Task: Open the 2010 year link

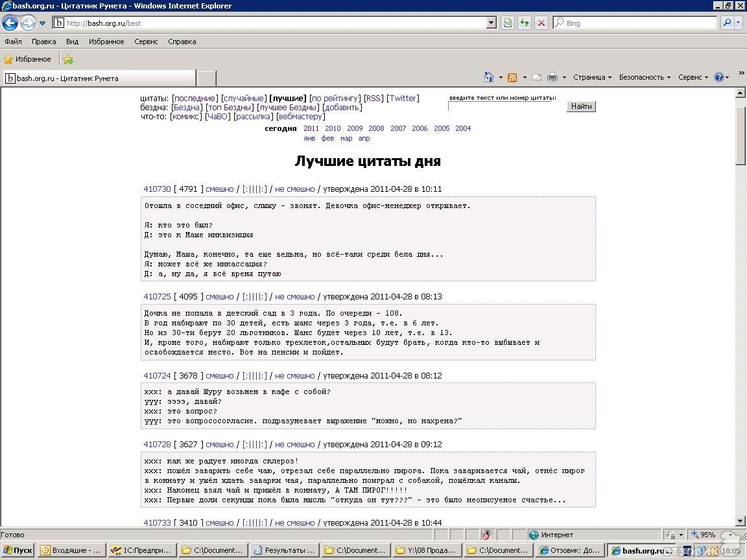Action: click(x=333, y=128)
